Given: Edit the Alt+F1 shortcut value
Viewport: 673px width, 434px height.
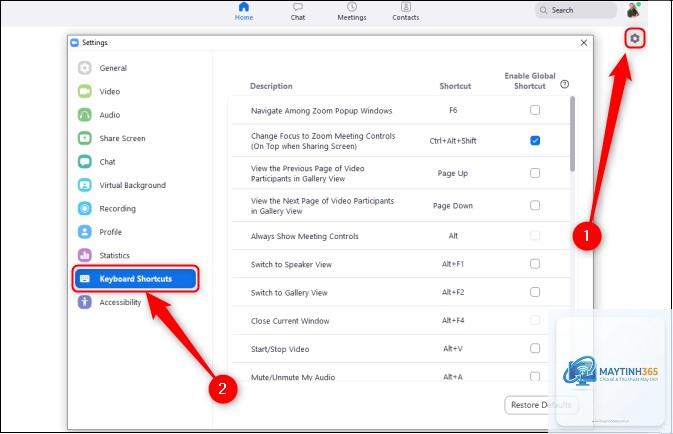Looking at the screenshot, I should coord(453,264).
